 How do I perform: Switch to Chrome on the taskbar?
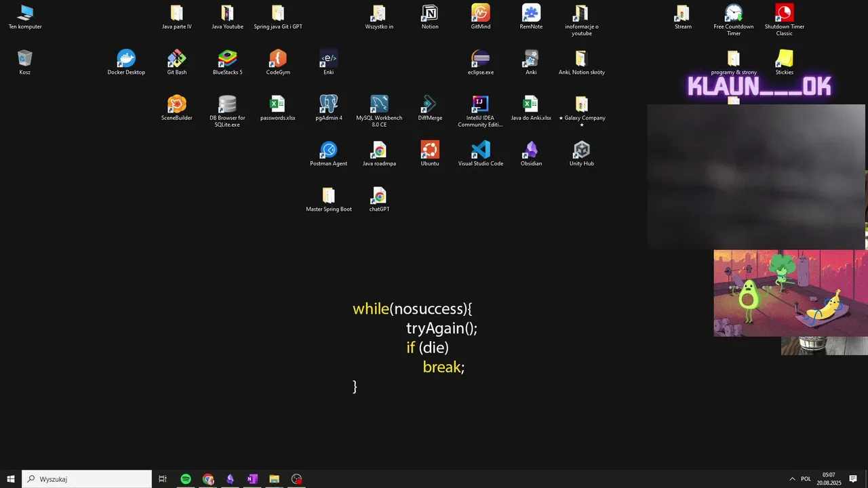point(208,479)
